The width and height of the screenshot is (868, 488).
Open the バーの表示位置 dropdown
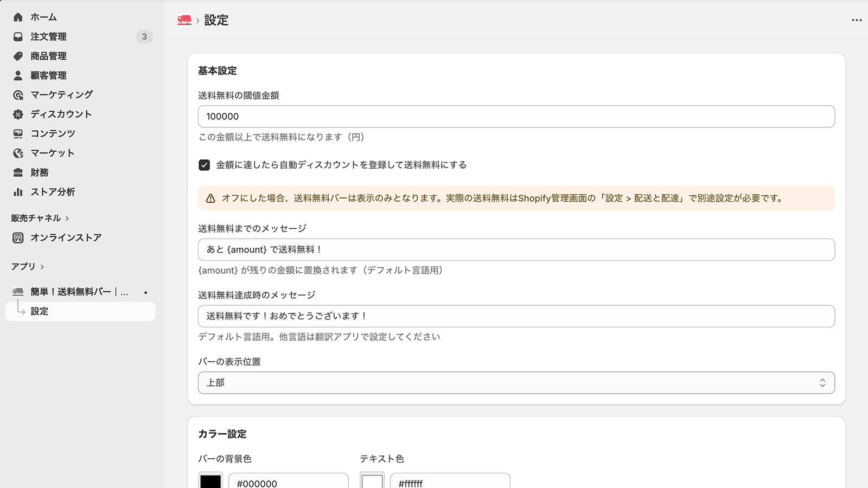[x=516, y=382]
